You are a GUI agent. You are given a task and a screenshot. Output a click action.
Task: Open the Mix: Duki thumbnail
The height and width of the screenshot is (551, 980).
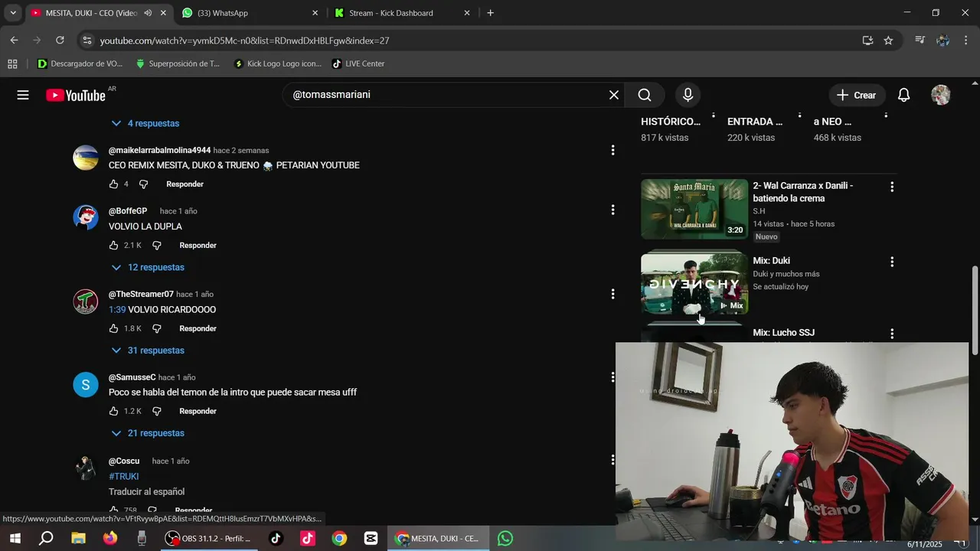pyautogui.click(x=694, y=284)
